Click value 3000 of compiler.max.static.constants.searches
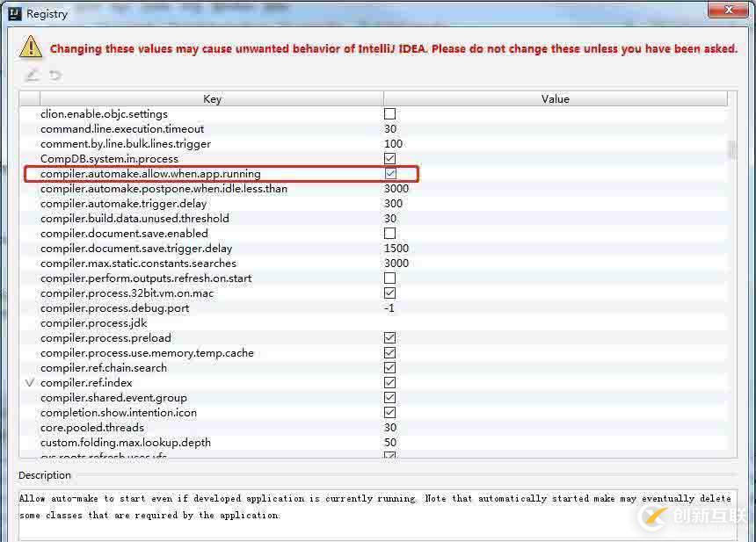This screenshot has width=756, height=542. click(x=396, y=263)
